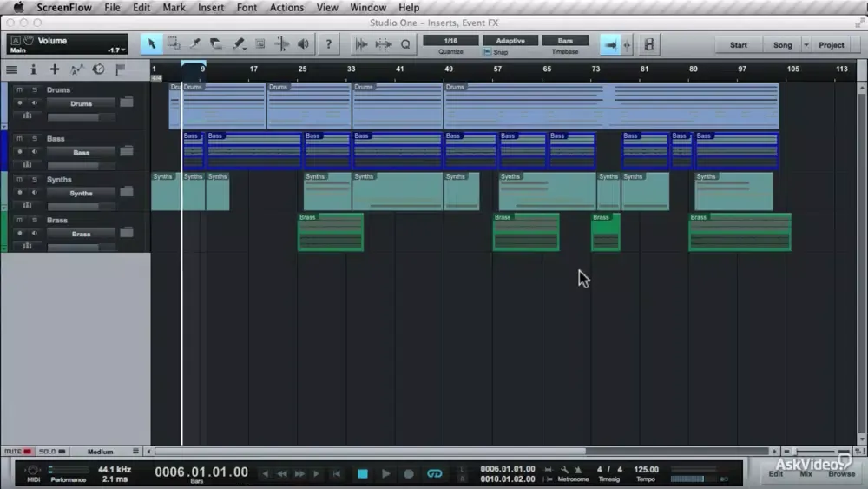This screenshot has width=868, height=489.
Task: Expand the Synths track layers arrow
Action: click(3, 208)
